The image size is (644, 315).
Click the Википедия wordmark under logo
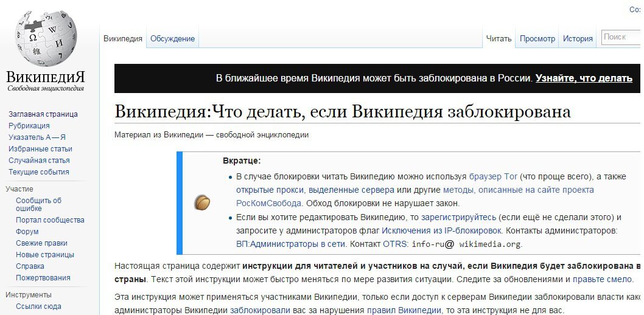[46, 77]
